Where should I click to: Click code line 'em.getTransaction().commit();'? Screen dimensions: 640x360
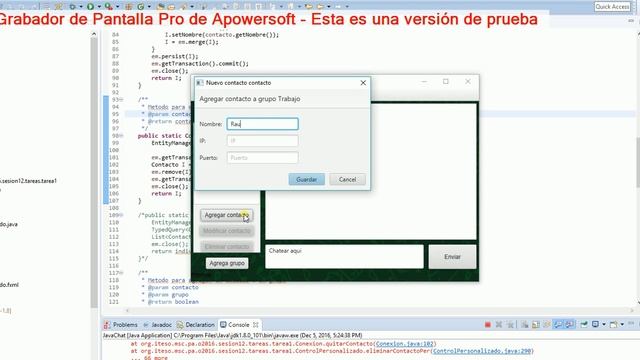200,64
